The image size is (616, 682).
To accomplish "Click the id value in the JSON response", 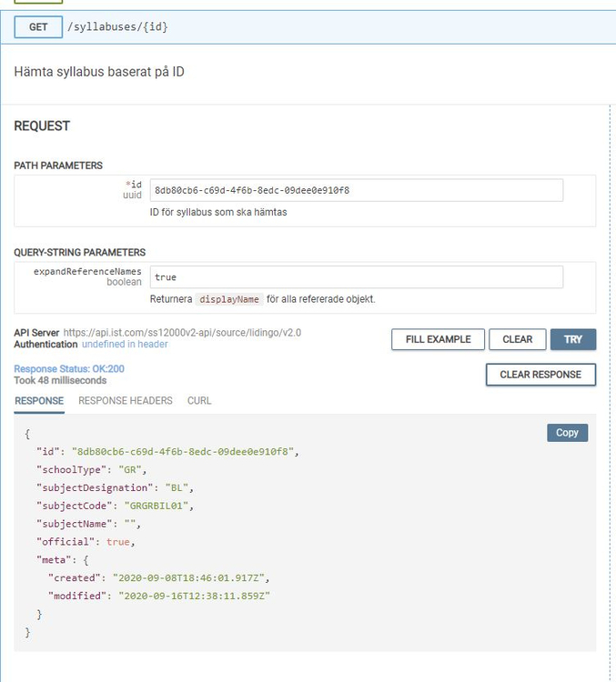I will coord(185,451).
